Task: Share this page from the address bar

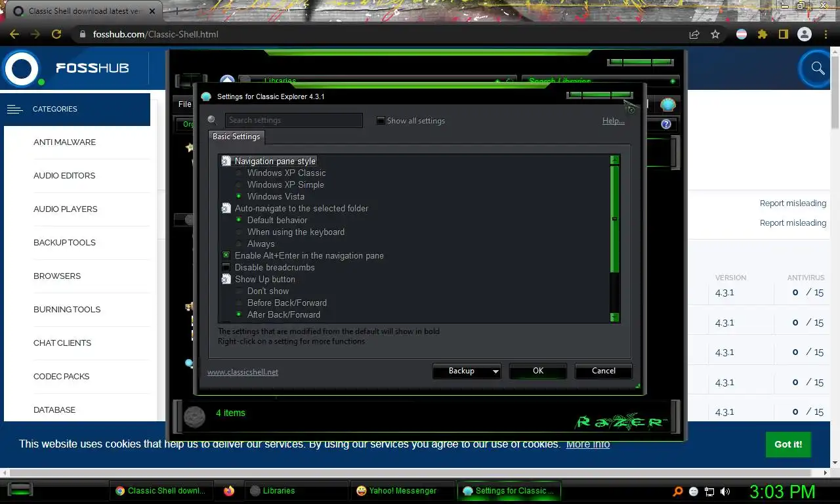Action: [x=694, y=34]
